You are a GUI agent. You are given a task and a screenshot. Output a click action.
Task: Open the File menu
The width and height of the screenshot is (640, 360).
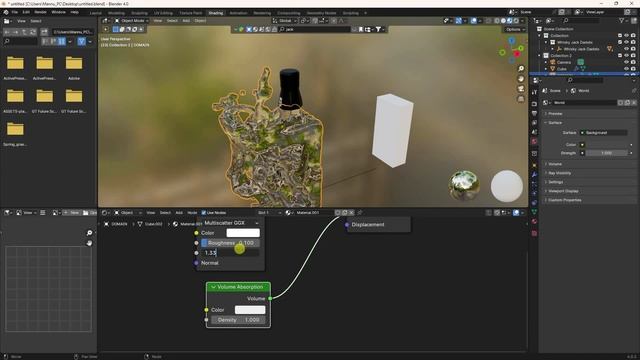coord(15,12)
